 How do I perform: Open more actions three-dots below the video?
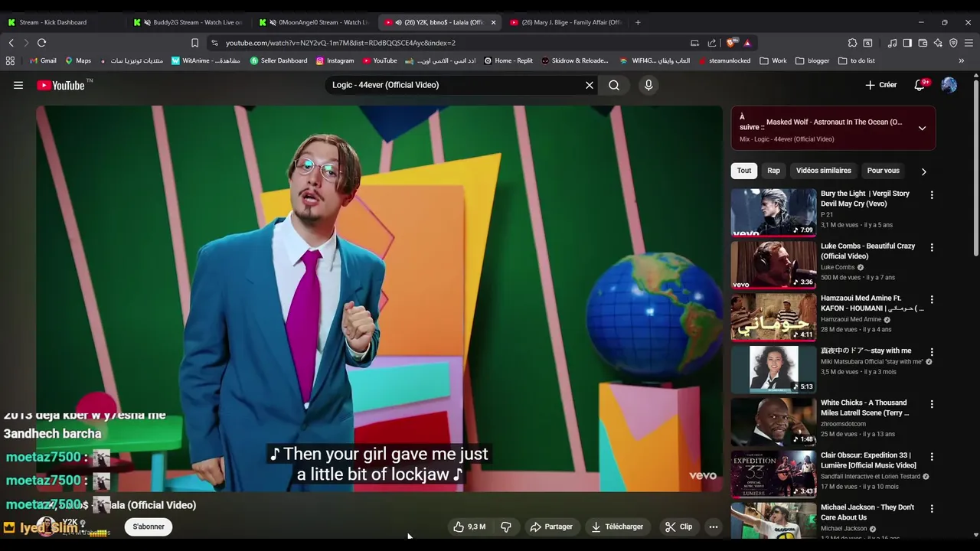pyautogui.click(x=714, y=527)
